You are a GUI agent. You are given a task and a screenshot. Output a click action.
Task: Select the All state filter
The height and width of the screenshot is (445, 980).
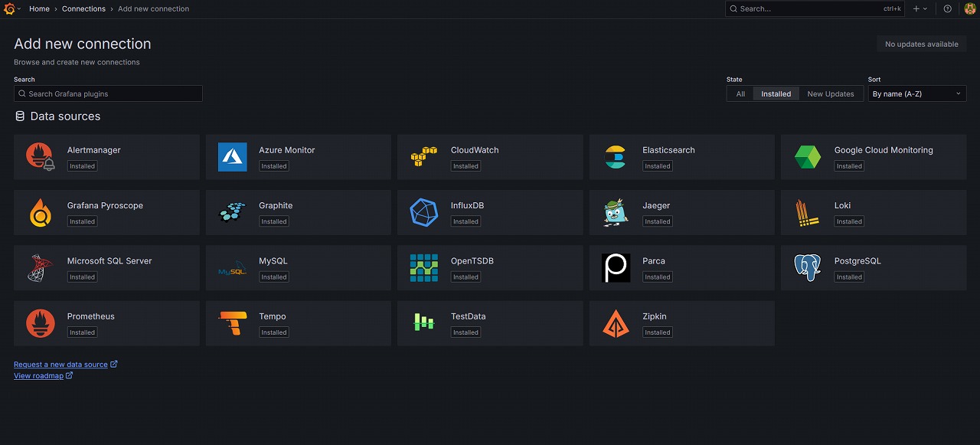740,93
